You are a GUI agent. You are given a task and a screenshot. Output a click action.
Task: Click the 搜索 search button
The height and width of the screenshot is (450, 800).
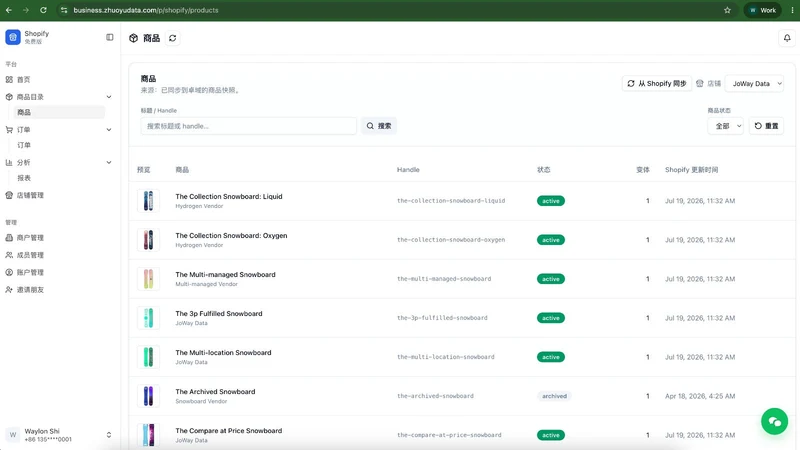click(x=379, y=126)
